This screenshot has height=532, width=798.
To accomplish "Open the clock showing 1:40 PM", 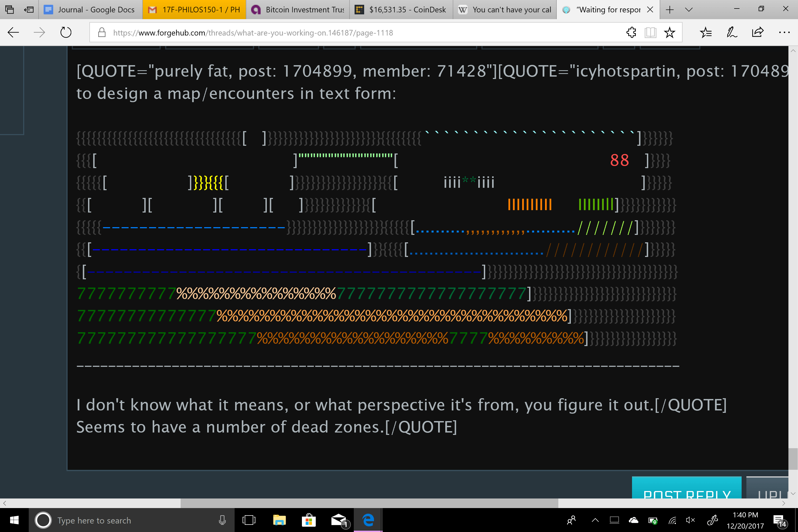I will (745, 520).
